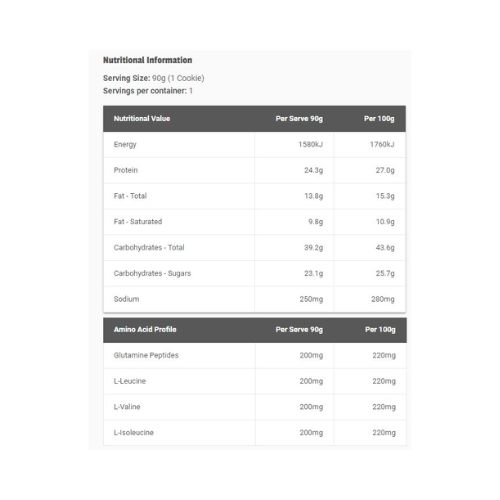Select the Serving Size 90g text

click(154, 78)
